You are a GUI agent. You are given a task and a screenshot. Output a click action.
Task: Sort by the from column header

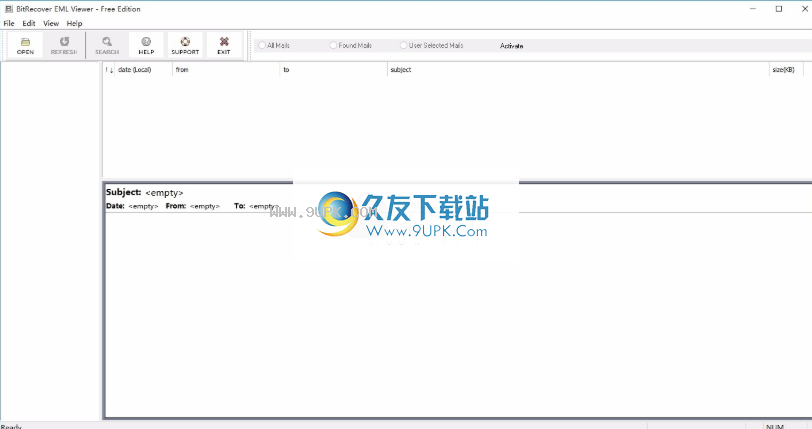[x=226, y=69]
